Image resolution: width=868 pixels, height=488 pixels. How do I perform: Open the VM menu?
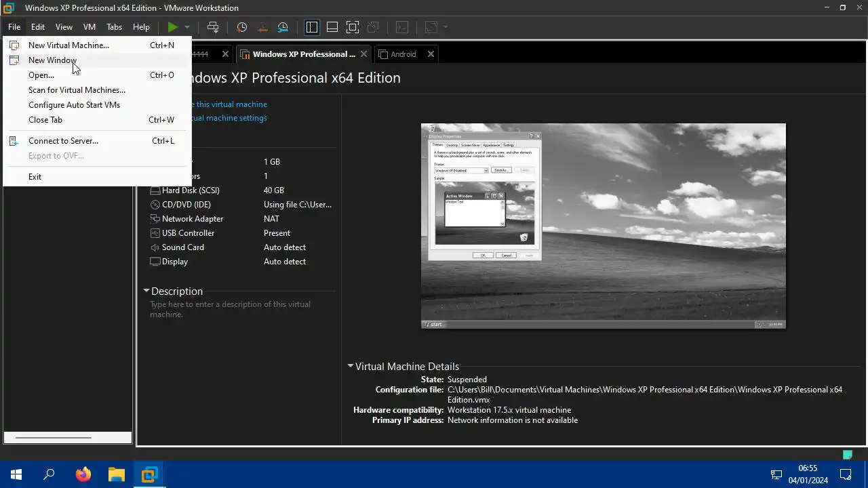click(90, 27)
